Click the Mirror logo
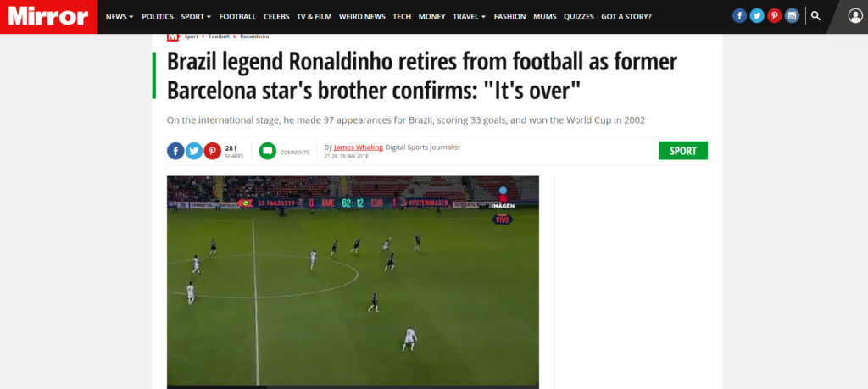 tap(48, 17)
